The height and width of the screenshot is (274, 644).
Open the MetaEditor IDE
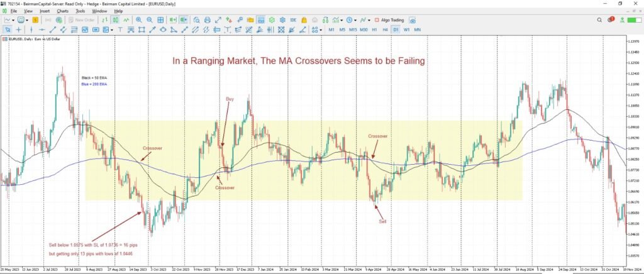click(293, 20)
